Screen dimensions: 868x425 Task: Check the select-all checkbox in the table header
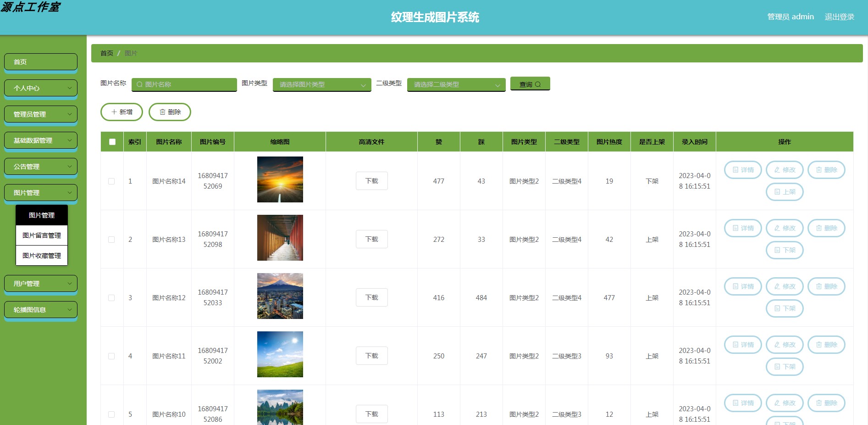(x=111, y=142)
